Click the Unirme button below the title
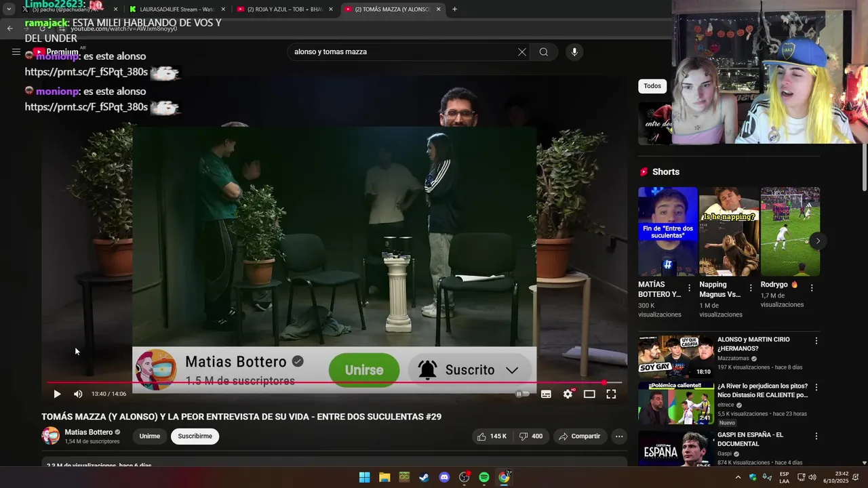 150,436
